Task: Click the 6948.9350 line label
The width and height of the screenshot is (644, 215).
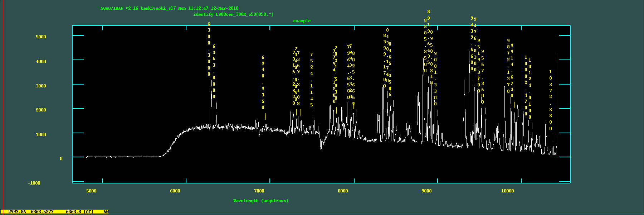Action: pyautogui.click(x=263, y=82)
